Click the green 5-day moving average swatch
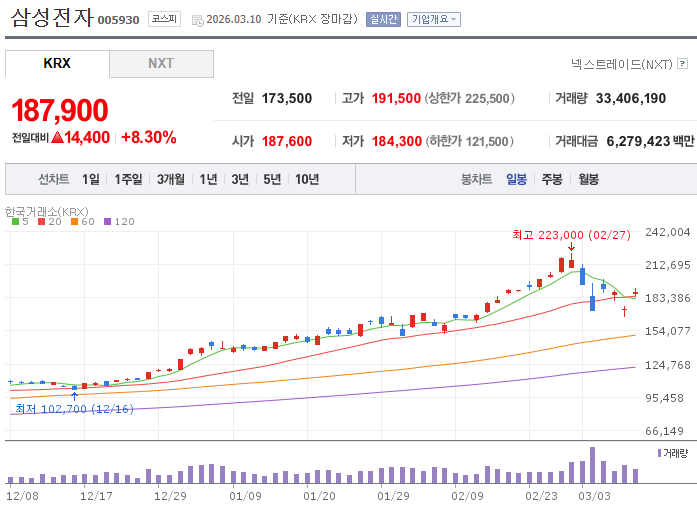 (16, 221)
